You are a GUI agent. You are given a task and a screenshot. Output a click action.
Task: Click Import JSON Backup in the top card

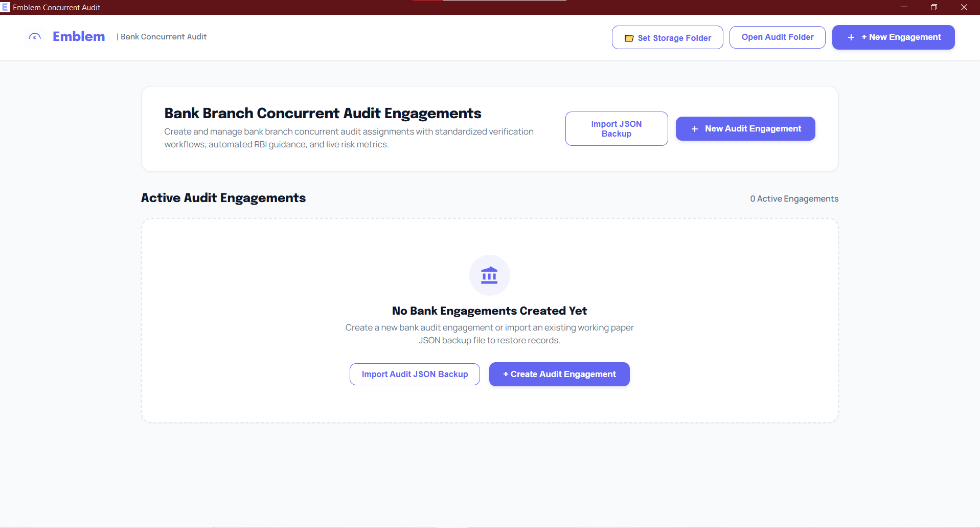tap(616, 128)
